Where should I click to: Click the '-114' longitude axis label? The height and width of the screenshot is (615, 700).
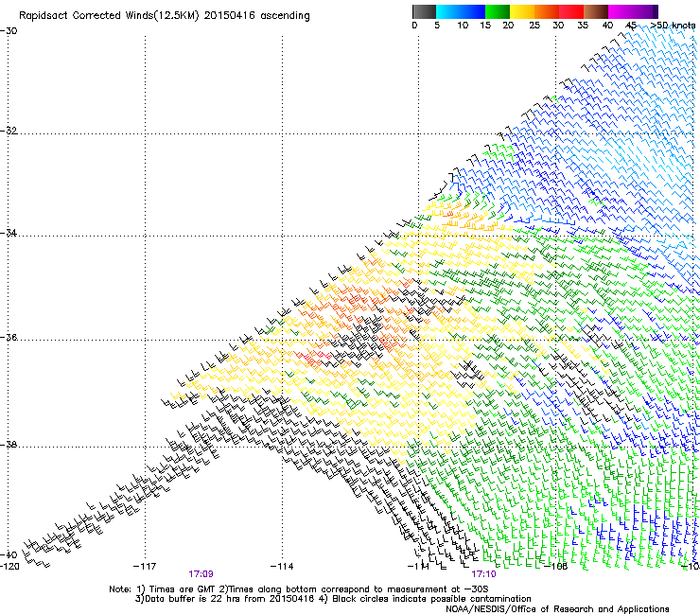point(282,567)
